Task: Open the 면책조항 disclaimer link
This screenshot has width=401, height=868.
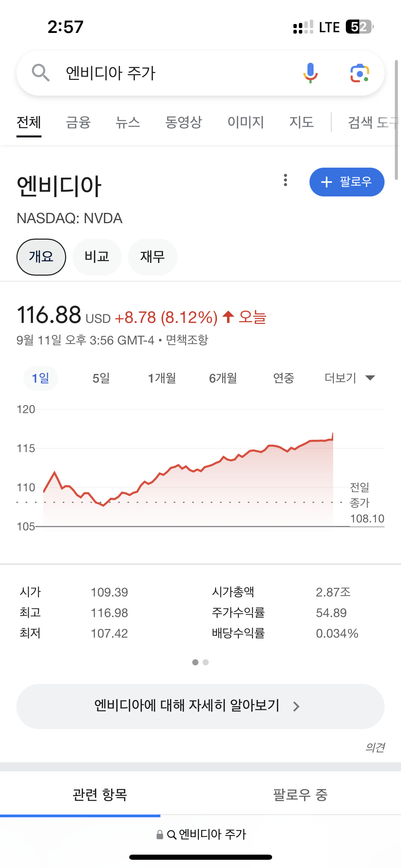Action: [x=187, y=340]
